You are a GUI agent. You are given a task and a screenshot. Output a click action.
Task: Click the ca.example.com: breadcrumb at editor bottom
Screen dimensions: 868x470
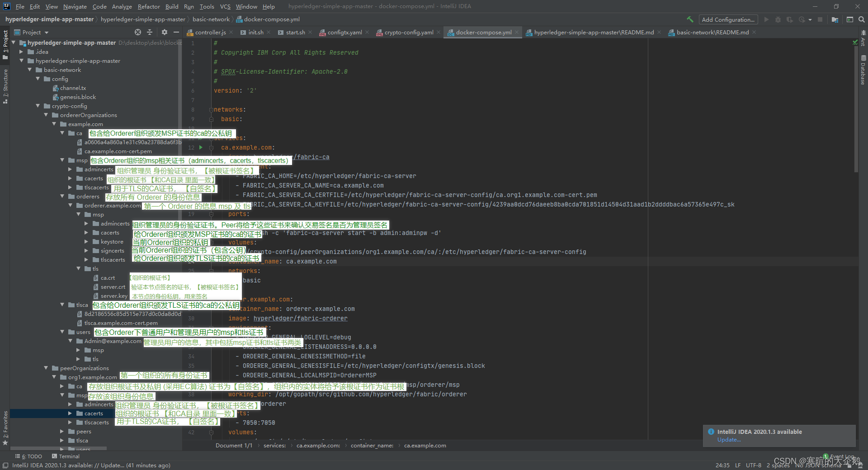[x=318, y=445]
